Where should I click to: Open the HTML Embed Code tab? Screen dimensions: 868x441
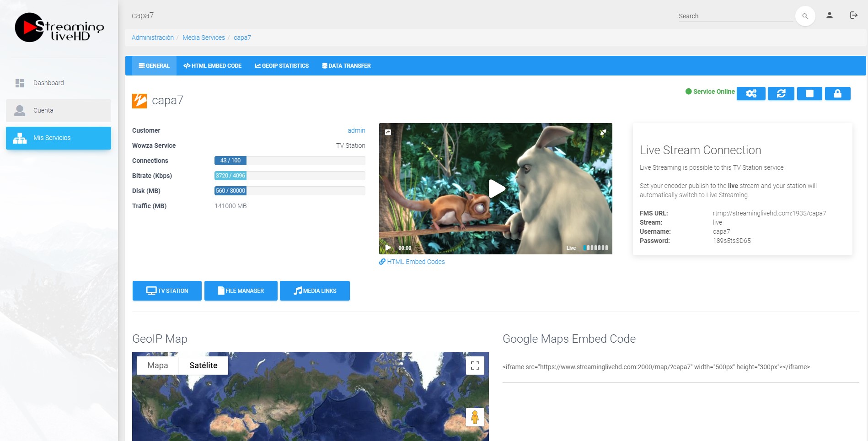(212, 66)
